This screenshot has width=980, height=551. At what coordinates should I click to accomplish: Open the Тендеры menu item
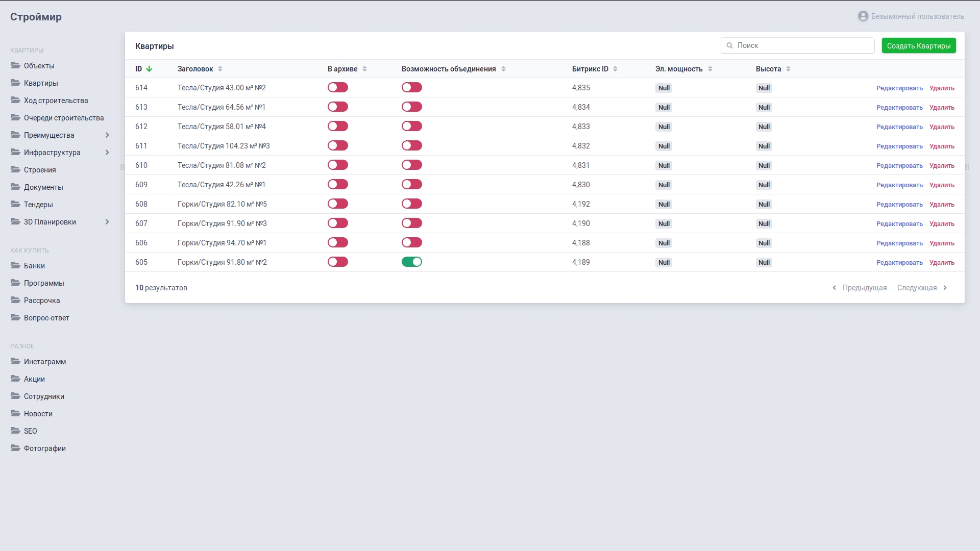(38, 205)
